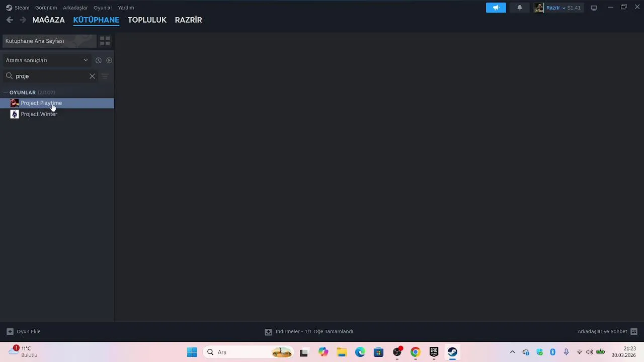Viewport: 644px width, 362px height.
Task: Open the Arkadaşlar menu
Action: (x=75, y=8)
